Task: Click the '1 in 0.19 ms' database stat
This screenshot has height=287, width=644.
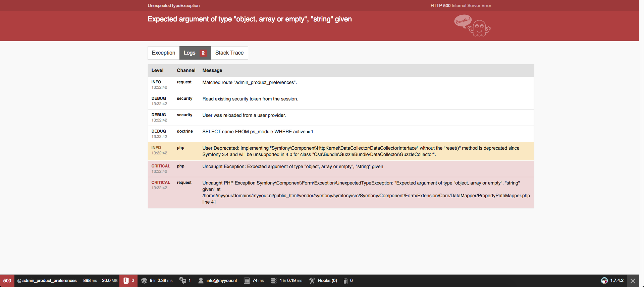Action: 291,281
